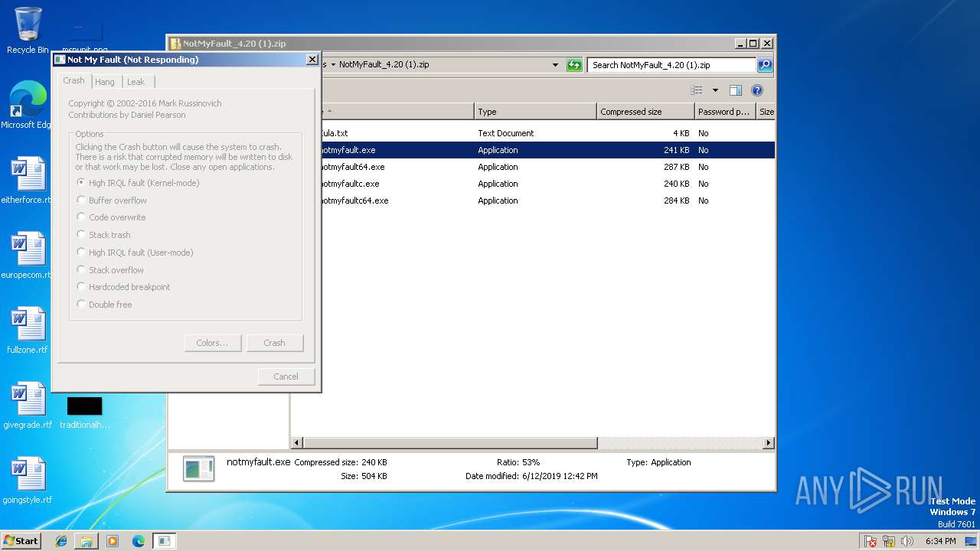
Task: Switch to the Hang tab
Action: coord(105,82)
